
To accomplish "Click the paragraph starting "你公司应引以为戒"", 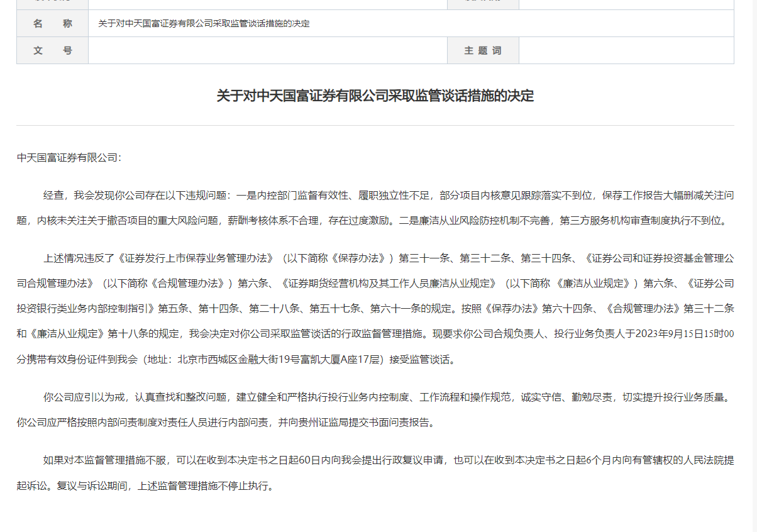I will [375, 410].
